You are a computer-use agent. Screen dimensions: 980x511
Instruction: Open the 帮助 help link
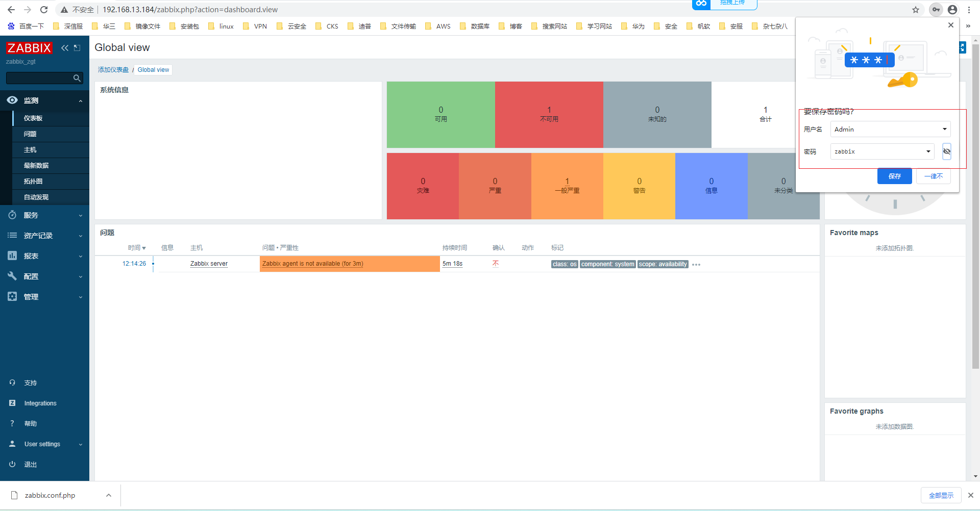click(x=31, y=424)
